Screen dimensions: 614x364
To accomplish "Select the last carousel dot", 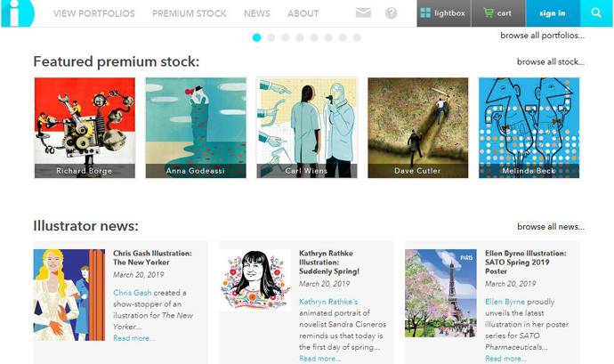I will tap(357, 37).
